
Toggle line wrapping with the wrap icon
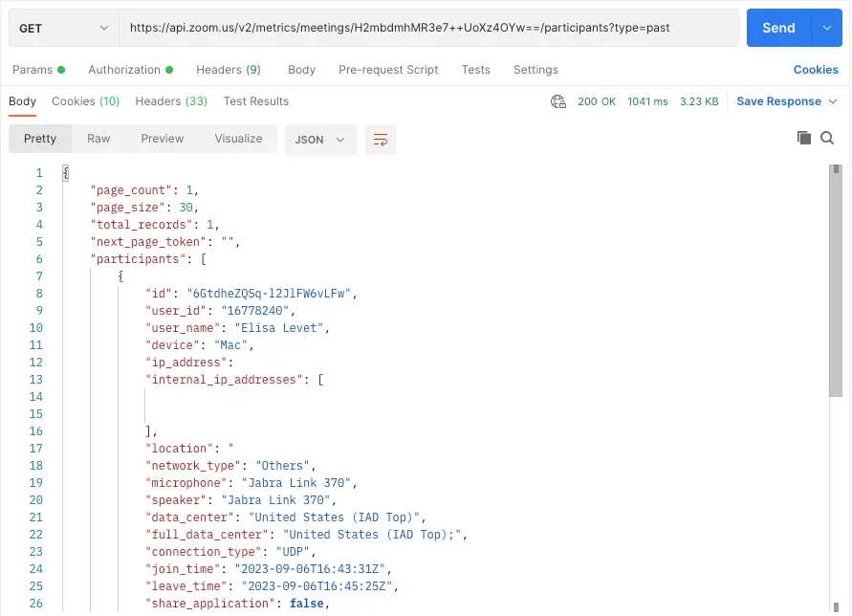[x=381, y=138]
